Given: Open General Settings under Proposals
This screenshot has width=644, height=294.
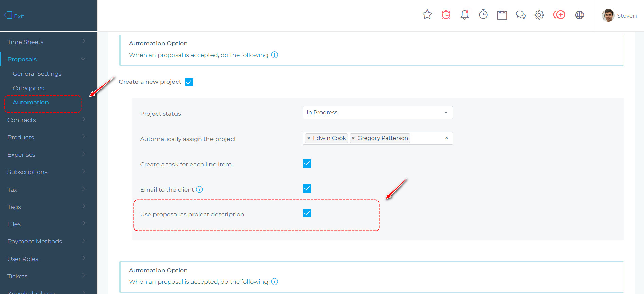Looking at the screenshot, I should click(37, 73).
